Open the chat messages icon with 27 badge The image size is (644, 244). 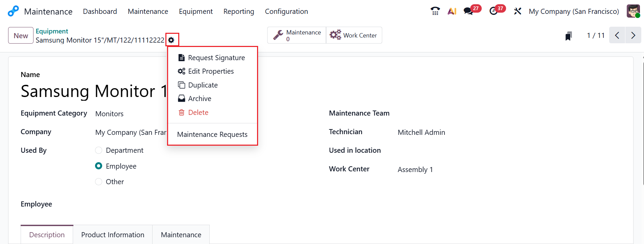point(468,11)
